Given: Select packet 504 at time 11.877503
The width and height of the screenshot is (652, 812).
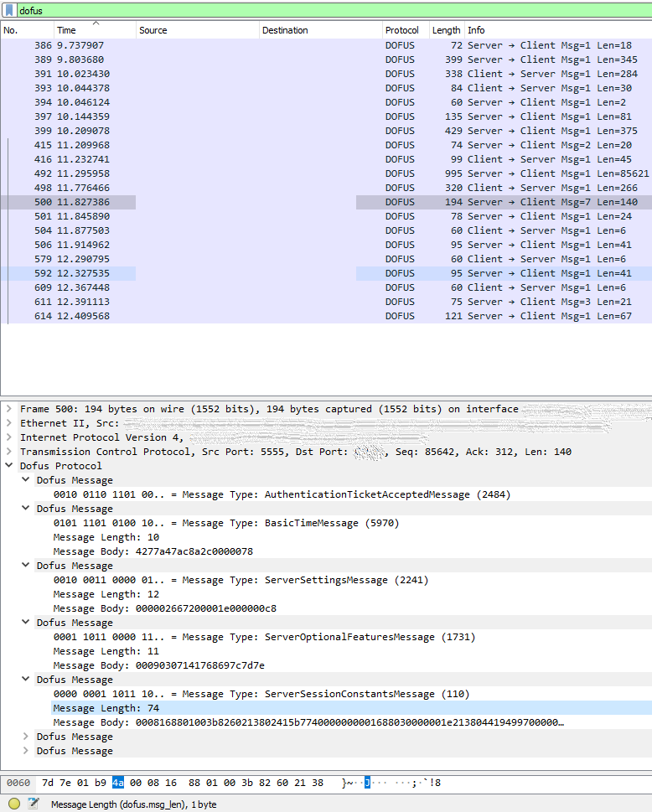Looking at the screenshot, I should pos(326,230).
